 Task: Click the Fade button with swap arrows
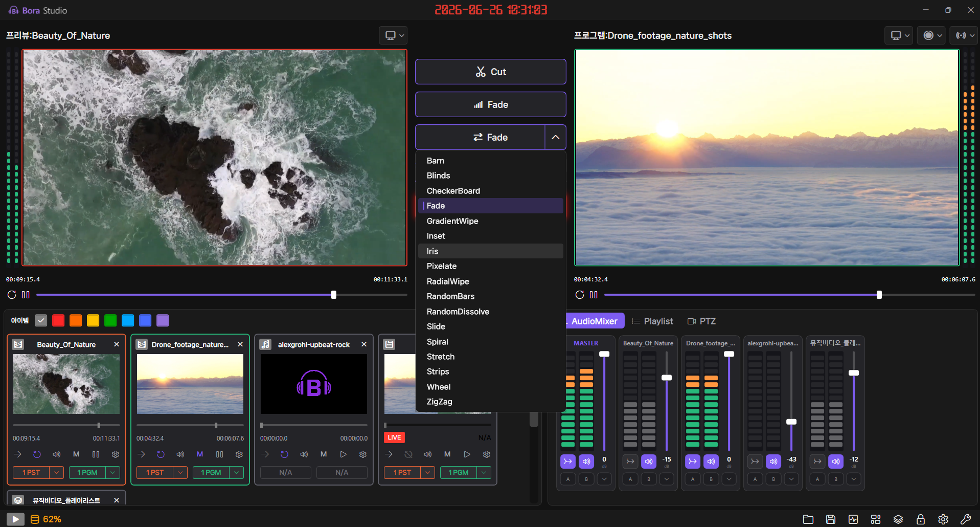481,137
